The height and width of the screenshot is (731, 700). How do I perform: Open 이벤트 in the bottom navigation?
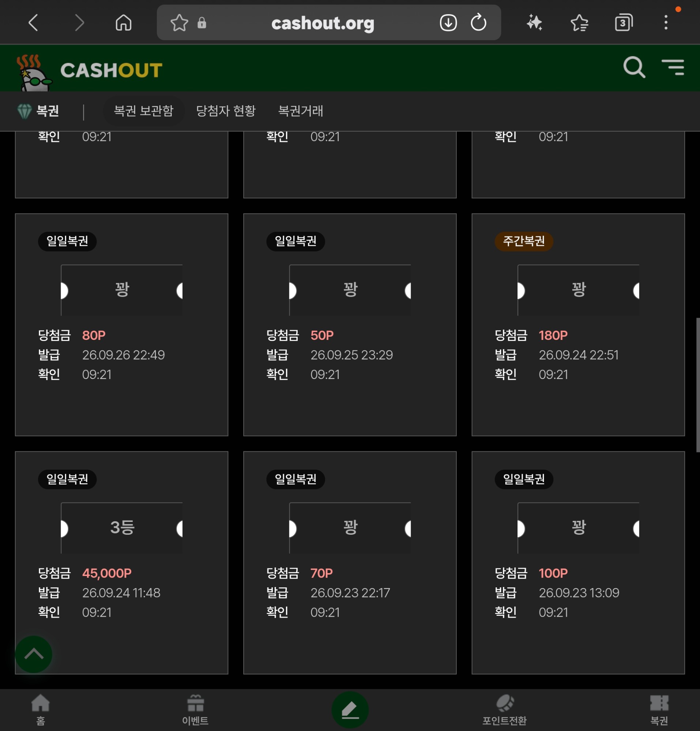pyautogui.click(x=195, y=710)
